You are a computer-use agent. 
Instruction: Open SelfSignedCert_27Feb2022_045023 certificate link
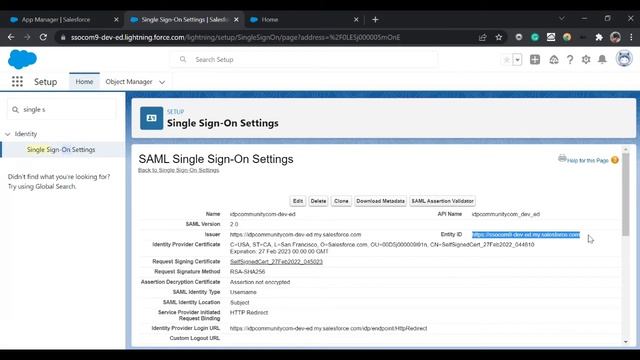[276, 262]
